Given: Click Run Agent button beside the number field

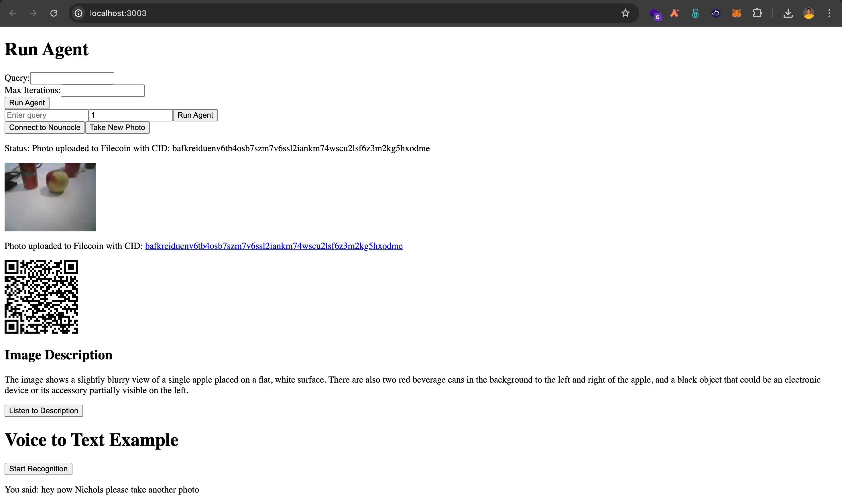Looking at the screenshot, I should point(195,115).
